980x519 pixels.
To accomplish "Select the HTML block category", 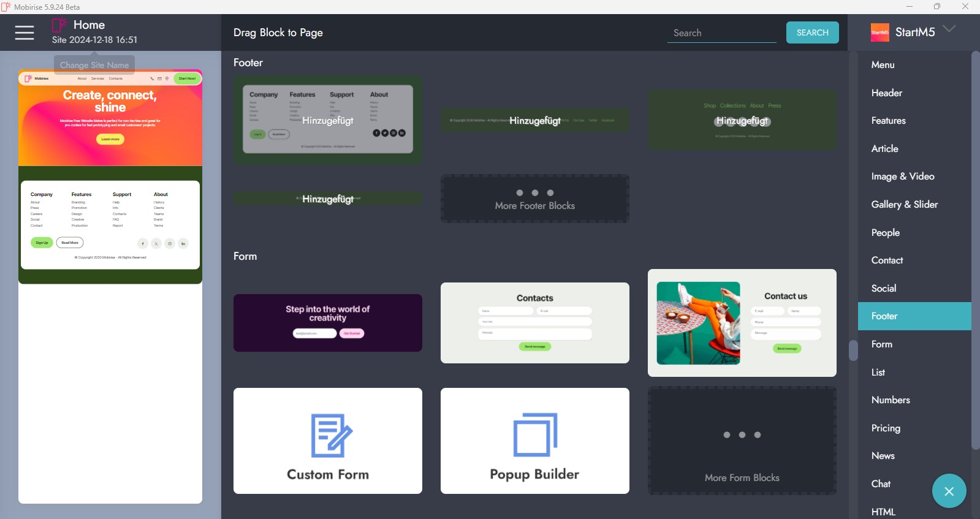I will 883,512.
